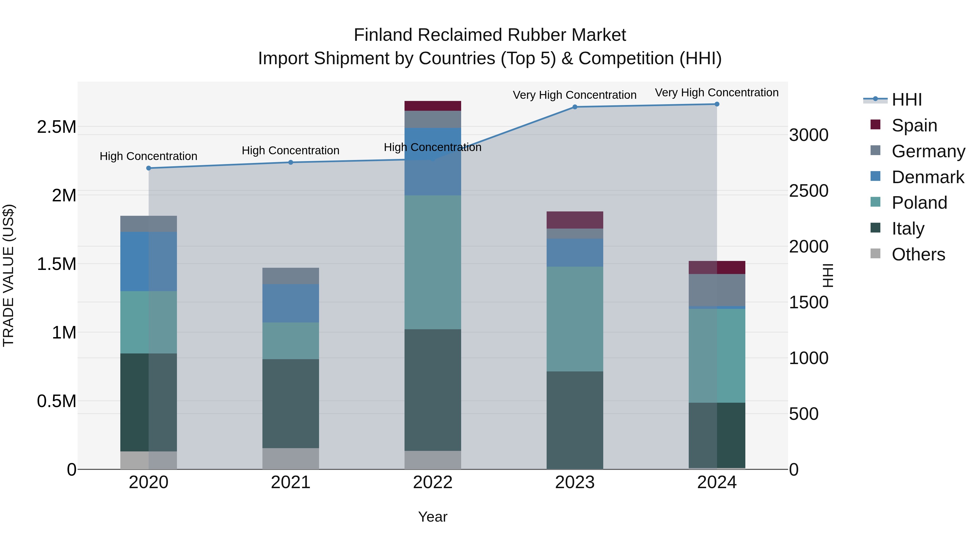Select the Germany bar segment for 2020

(x=149, y=224)
